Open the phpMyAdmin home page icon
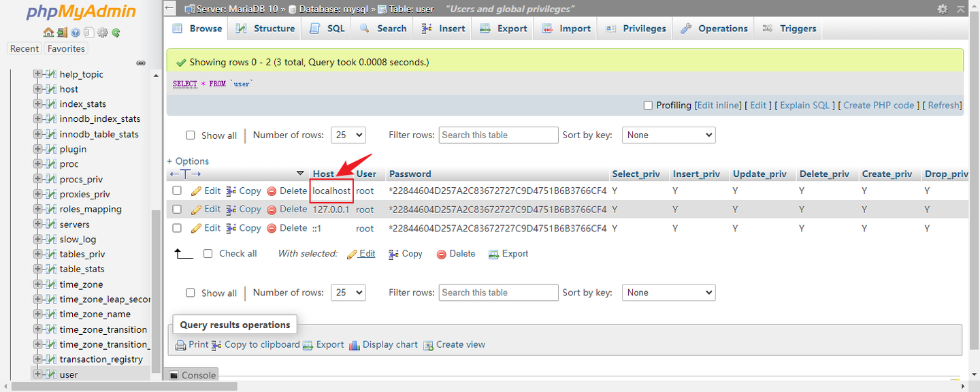The width and height of the screenshot is (980, 392). tap(48, 33)
